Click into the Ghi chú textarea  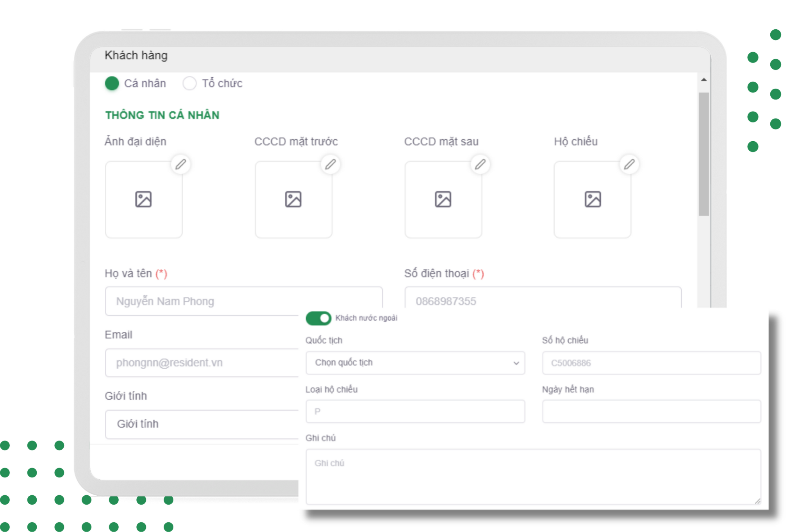[x=533, y=476]
